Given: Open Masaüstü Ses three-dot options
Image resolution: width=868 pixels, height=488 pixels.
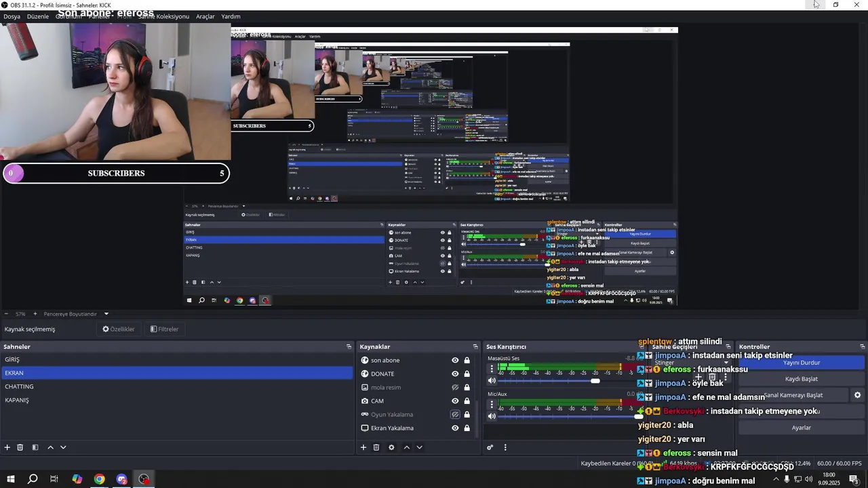Looking at the screenshot, I should [492, 369].
